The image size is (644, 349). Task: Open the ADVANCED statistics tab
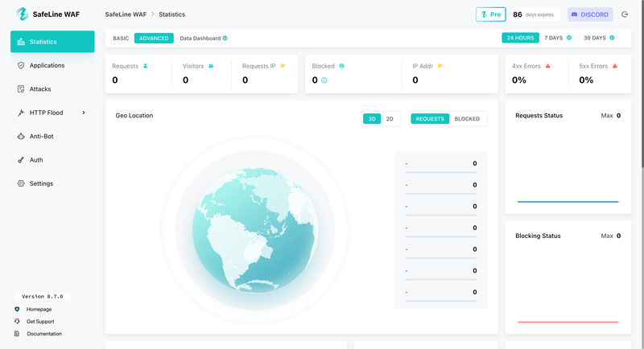click(x=154, y=38)
